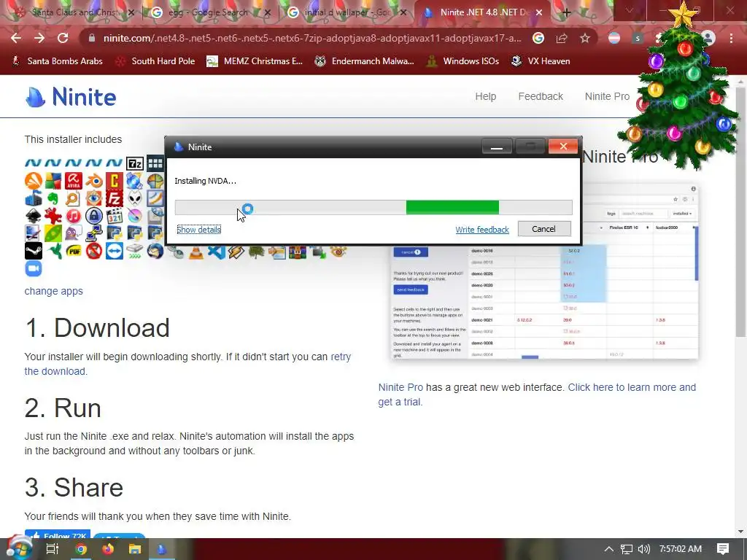Click the PDFCreator red splat icon
The image size is (747, 560).
(53, 216)
